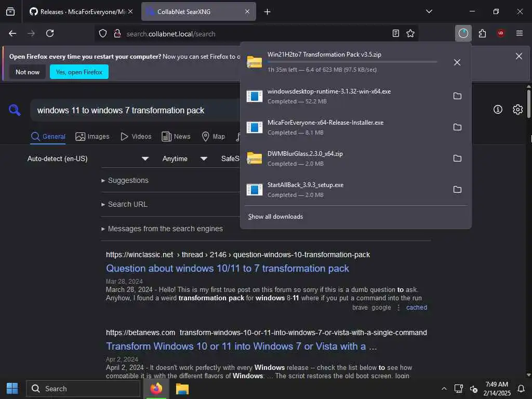Screen dimensions: 532x399
Task: Open tracking protection shield icon
Action: click(103, 33)
